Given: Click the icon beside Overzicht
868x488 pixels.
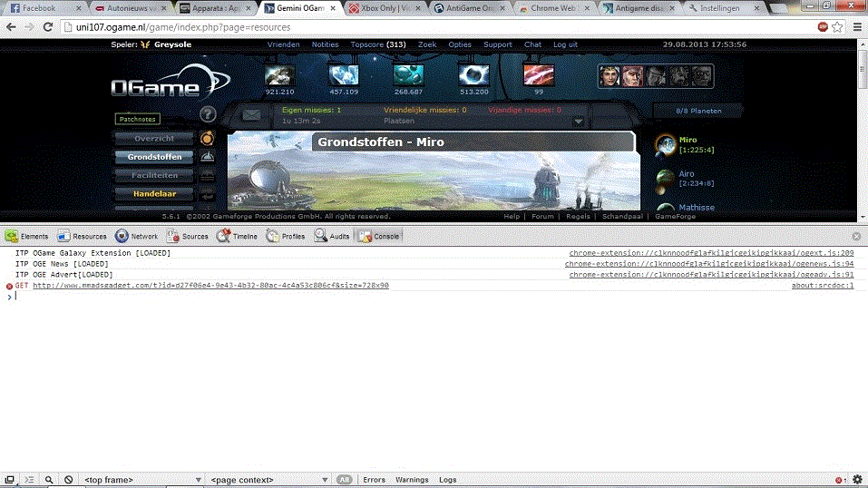Looking at the screenshot, I should click(x=207, y=139).
